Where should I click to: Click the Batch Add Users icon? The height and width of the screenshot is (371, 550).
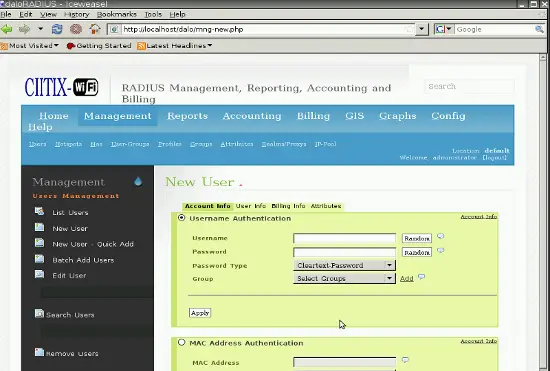point(39,259)
